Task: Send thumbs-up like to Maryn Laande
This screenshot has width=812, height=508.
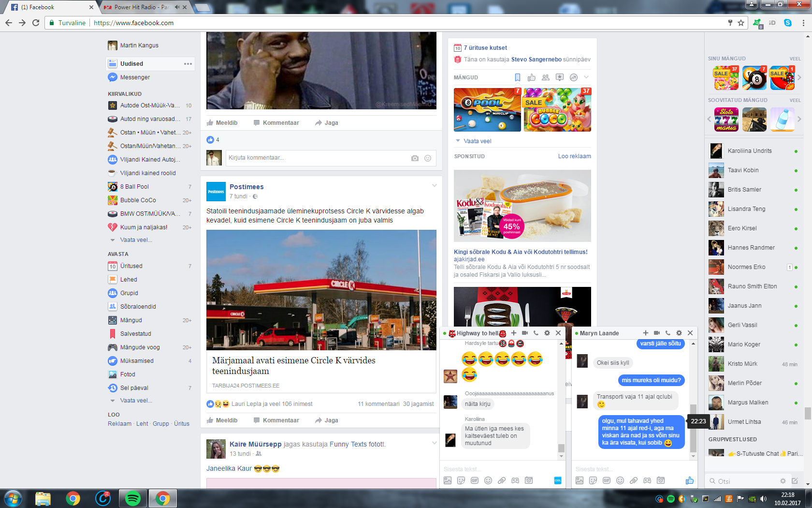Action: coord(690,480)
